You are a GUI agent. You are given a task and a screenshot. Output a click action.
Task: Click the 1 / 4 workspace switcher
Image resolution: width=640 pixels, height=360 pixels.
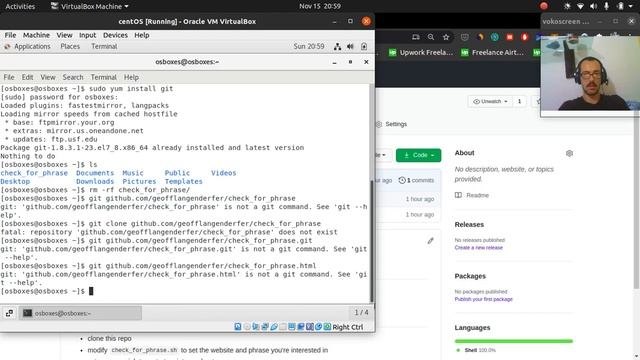click(361, 313)
